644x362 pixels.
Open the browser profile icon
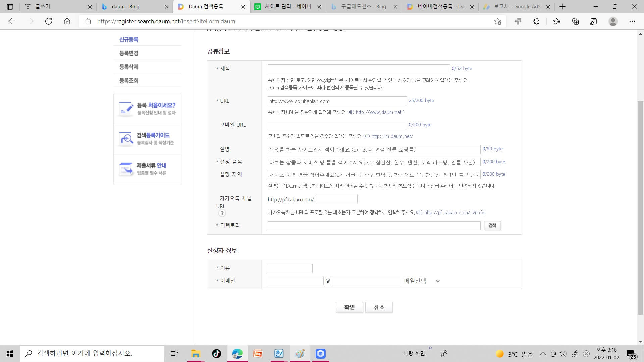point(613,21)
